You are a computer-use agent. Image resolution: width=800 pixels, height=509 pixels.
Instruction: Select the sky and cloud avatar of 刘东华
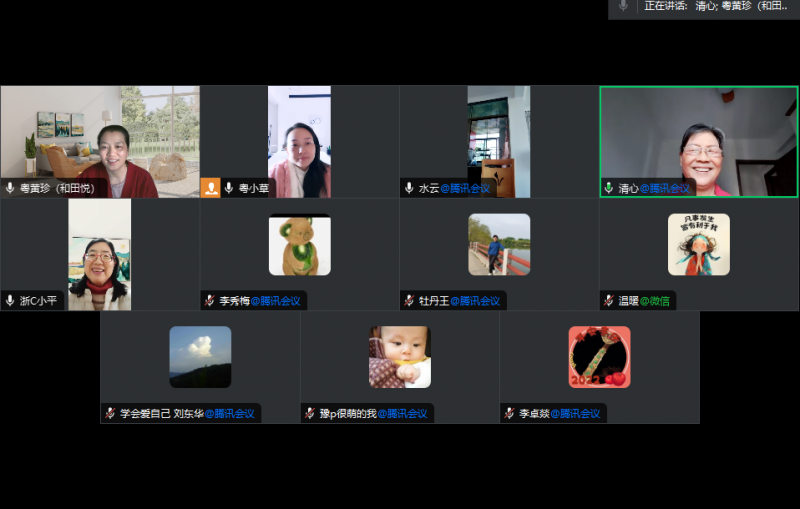click(x=200, y=357)
